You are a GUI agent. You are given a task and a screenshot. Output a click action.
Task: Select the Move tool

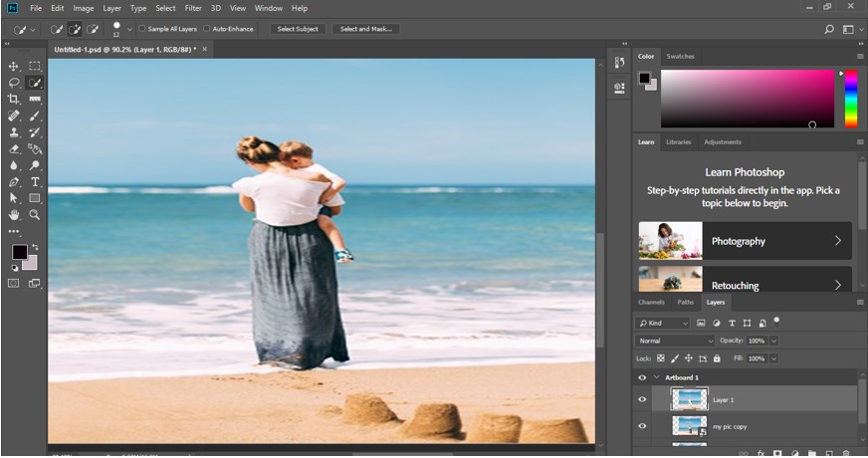(14, 66)
